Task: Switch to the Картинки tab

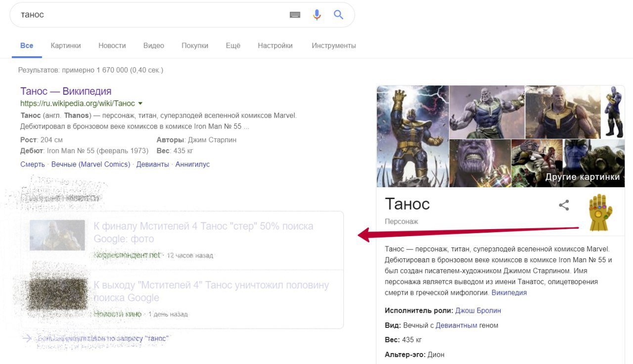Action: [66, 45]
